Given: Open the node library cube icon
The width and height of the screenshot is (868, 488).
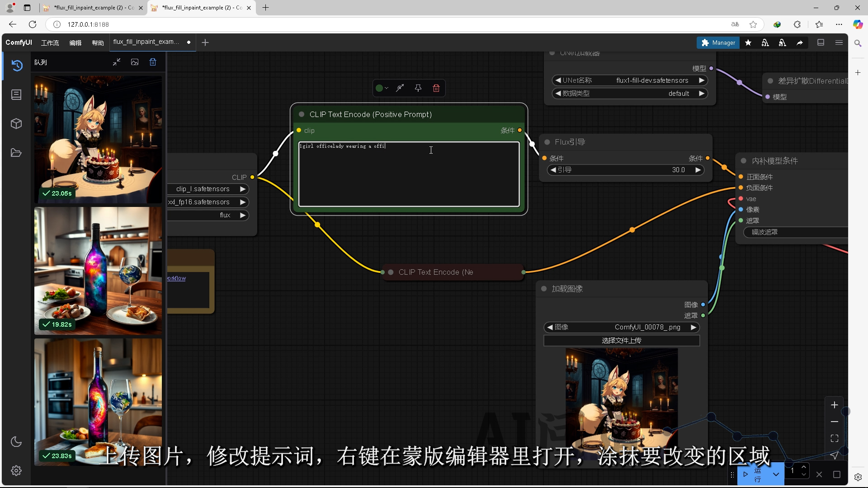Looking at the screenshot, I should point(16,124).
